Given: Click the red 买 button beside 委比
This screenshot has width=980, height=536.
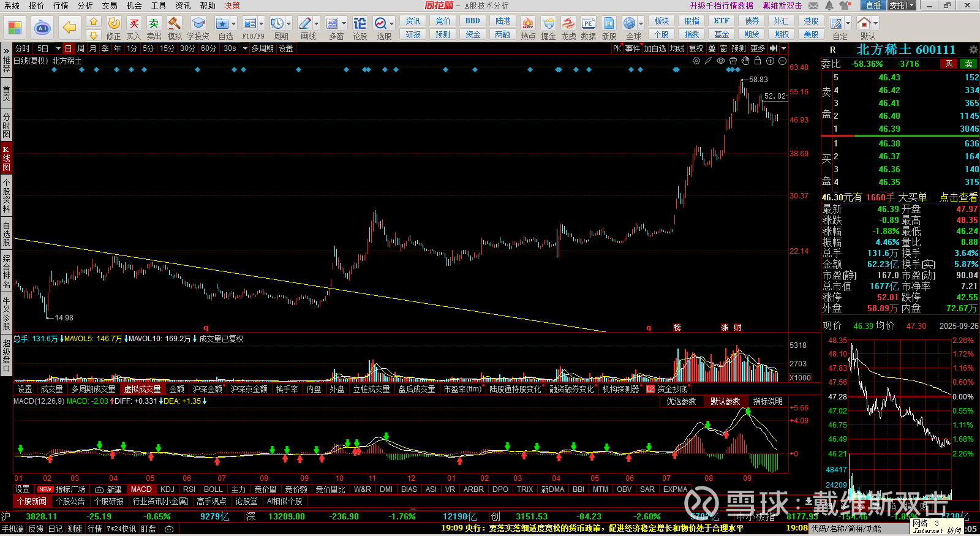Looking at the screenshot, I should click(x=949, y=64).
